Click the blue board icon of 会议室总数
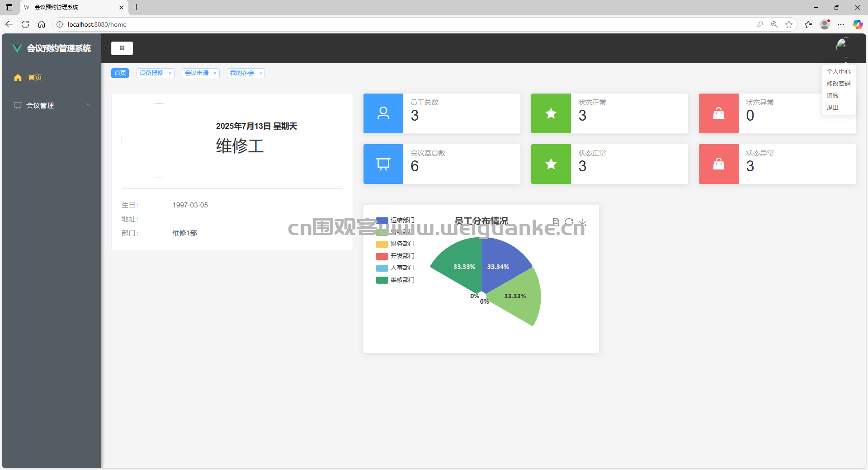The width and height of the screenshot is (868, 470). (383, 164)
